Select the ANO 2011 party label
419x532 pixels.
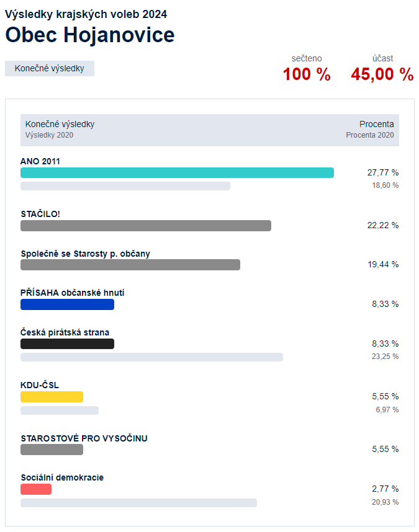click(40, 161)
